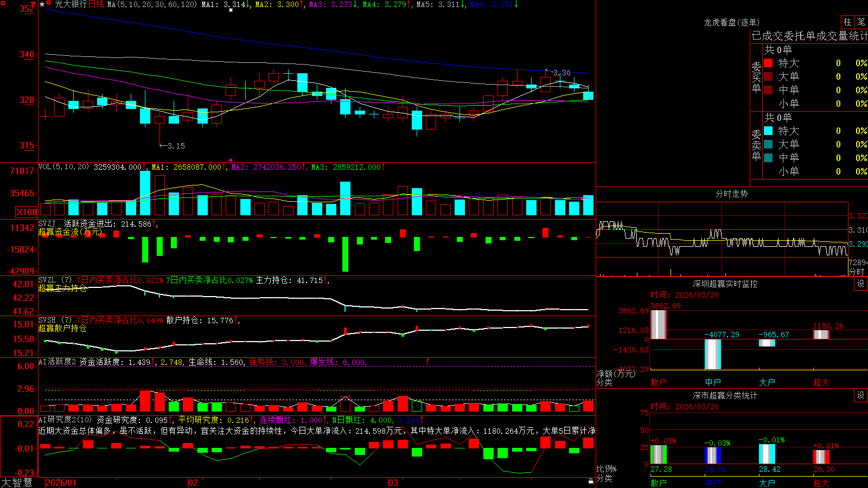Click the 强势线: 3.000 label
This screenshot has height=488, width=868.
277,362
